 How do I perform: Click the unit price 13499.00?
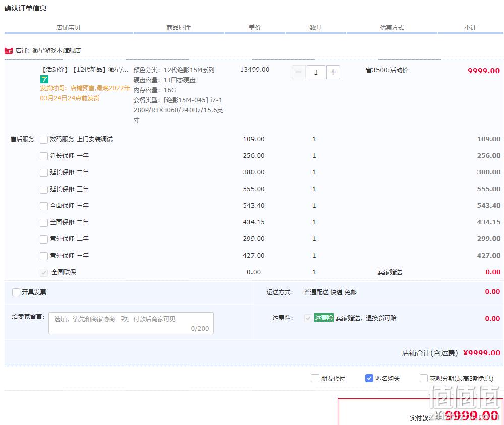coord(255,70)
